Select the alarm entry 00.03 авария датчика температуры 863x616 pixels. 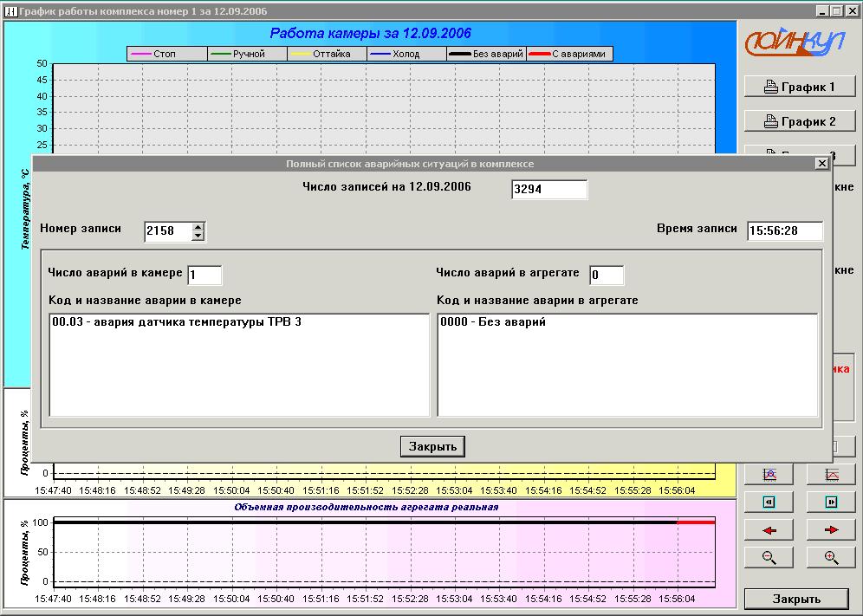pos(177,322)
